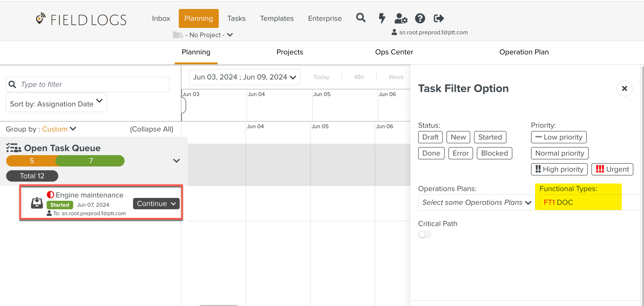644x306 pixels.
Task: Click the Open Task Queue list icon
Action: click(x=14, y=148)
